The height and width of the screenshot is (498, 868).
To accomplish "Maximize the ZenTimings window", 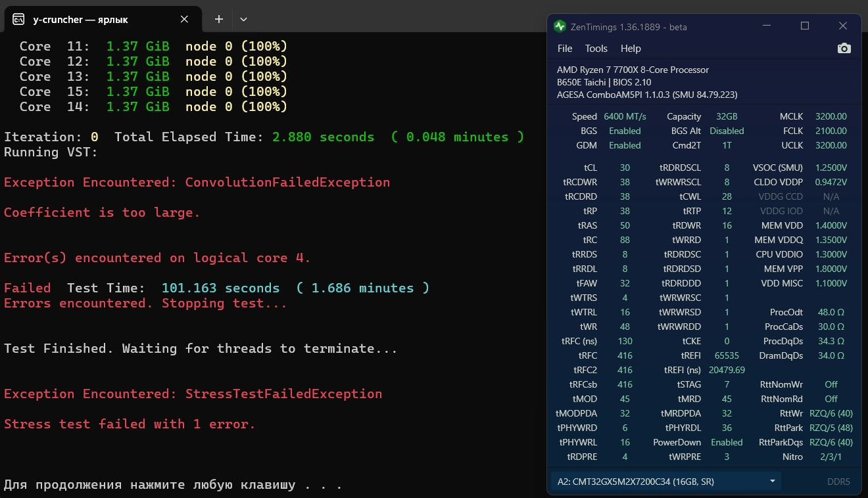I will [805, 26].
